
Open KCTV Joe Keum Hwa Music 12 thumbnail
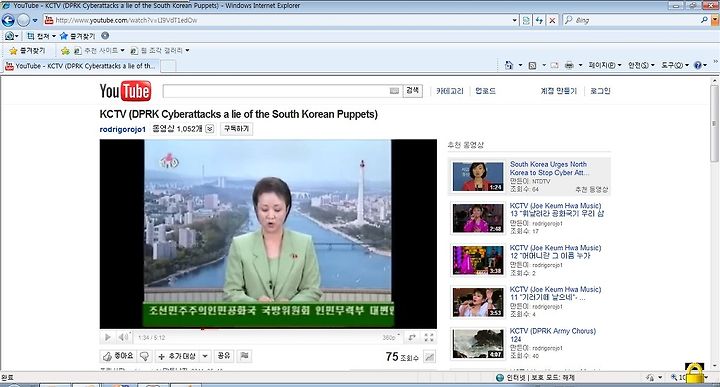tap(478, 260)
